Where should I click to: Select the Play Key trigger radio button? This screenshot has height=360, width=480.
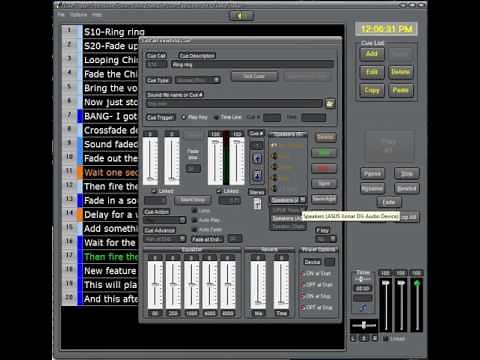(x=183, y=117)
